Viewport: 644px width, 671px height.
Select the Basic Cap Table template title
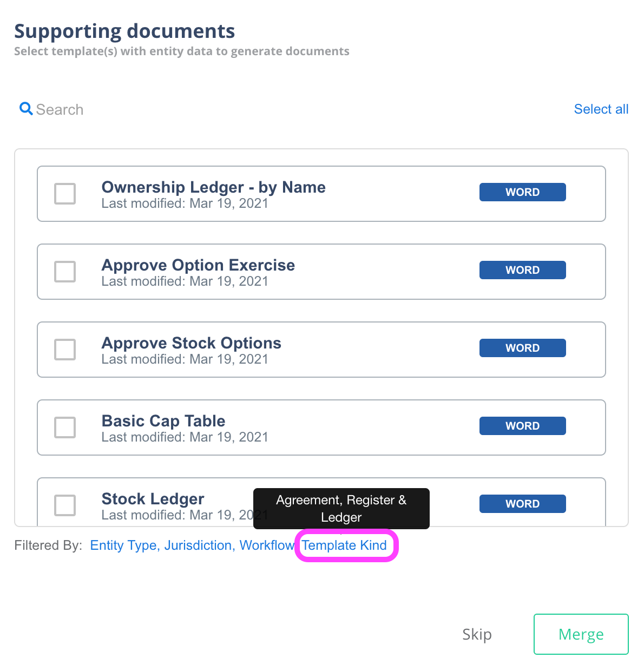pyautogui.click(x=163, y=421)
